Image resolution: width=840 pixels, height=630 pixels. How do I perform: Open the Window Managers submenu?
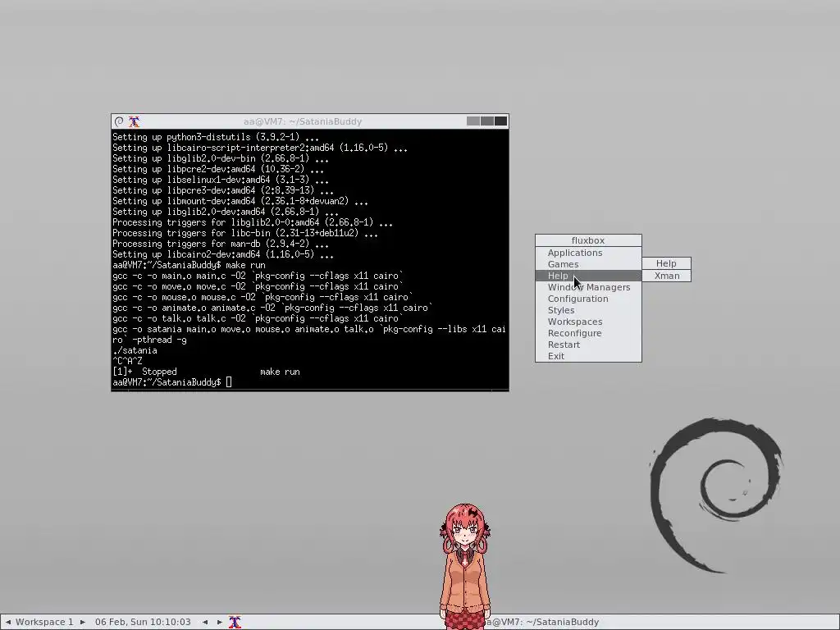tap(588, 287)
